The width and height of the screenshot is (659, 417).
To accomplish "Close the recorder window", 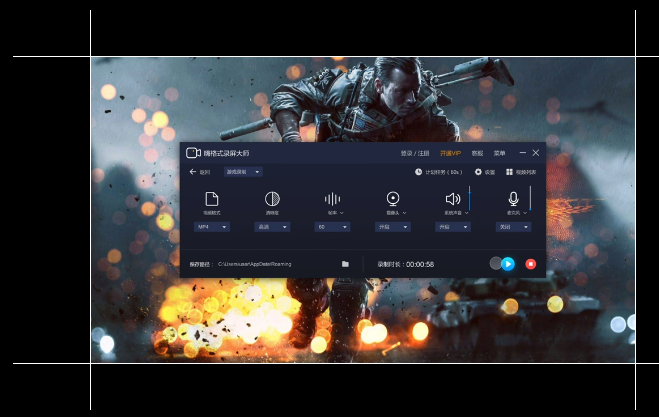I will (536, 153).
